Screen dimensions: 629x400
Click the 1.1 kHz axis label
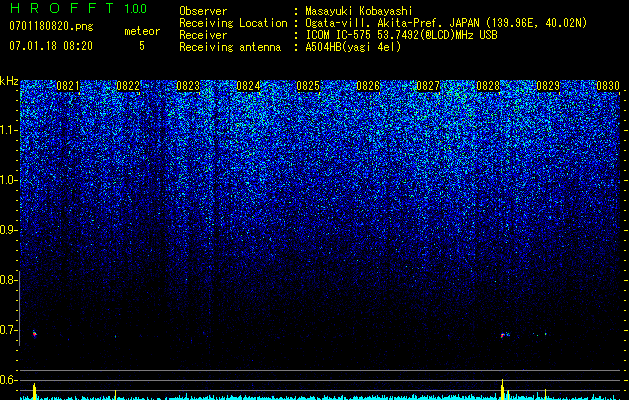pos(7,130)
